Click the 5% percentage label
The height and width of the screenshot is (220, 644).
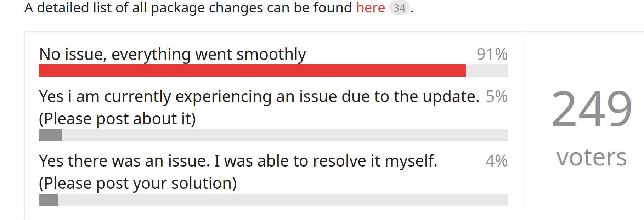pyautogui.click(x=497, y=96)
